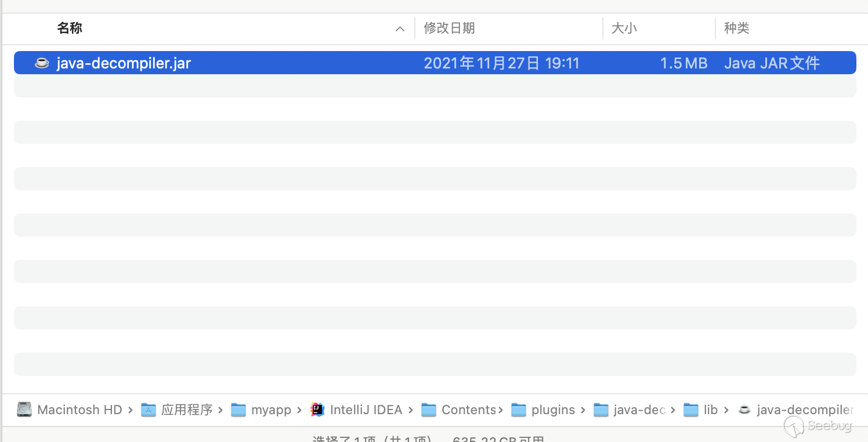Screen dimensions: 868x442
Task: Sort files by 种类 column
Action: click(737, 28)
